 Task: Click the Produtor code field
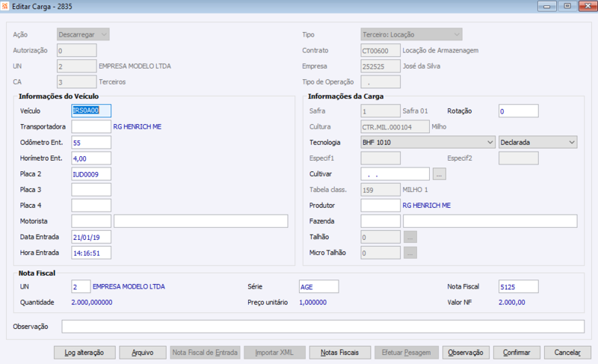(380, 206)
